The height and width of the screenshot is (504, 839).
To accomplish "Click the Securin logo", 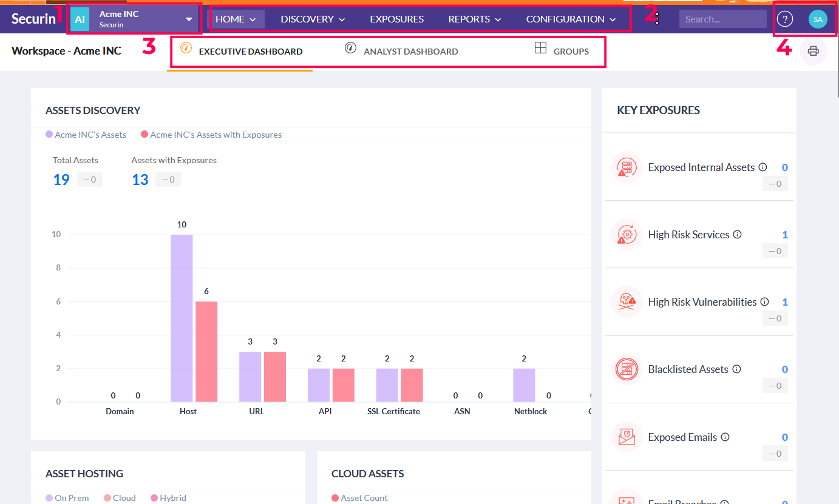I will (x=33, y=19).
